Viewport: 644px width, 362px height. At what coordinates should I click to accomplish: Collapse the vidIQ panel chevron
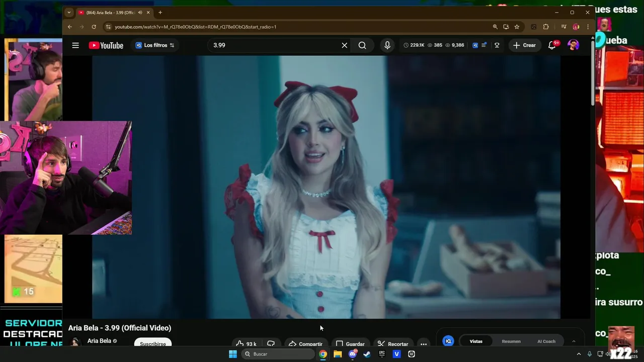(x=574, y=341)
